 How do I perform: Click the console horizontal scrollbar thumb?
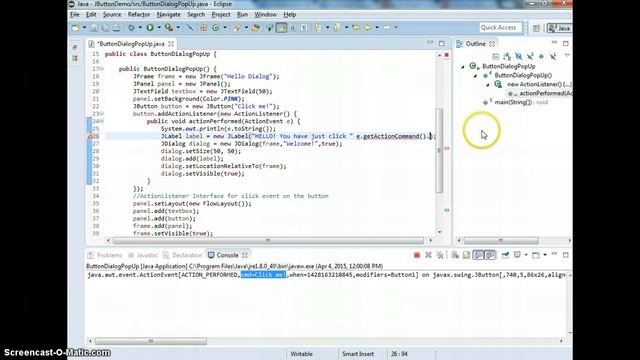(x=151, y=341)
